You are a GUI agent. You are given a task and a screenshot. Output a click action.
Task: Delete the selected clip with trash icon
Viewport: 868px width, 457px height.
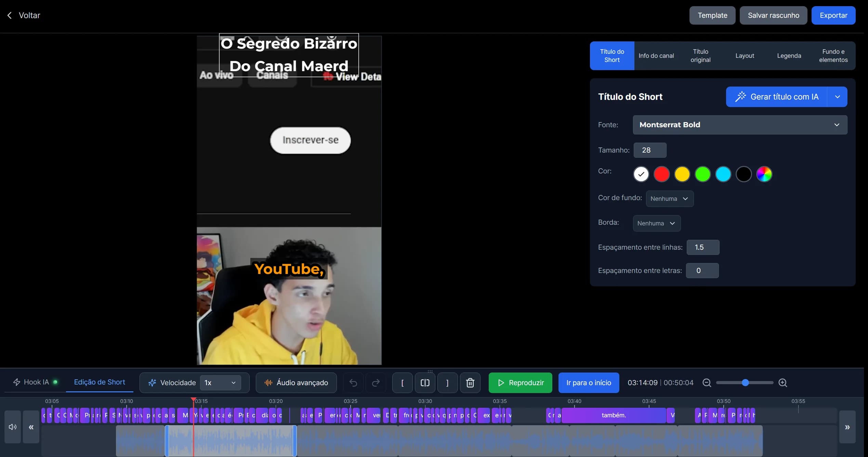point(470,382)
